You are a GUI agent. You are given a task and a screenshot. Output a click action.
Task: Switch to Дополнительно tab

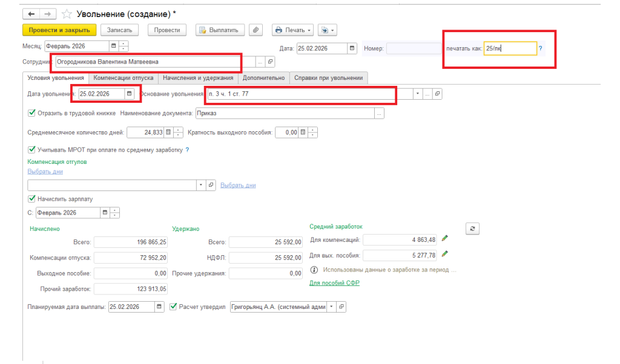(x=264, y=78)
